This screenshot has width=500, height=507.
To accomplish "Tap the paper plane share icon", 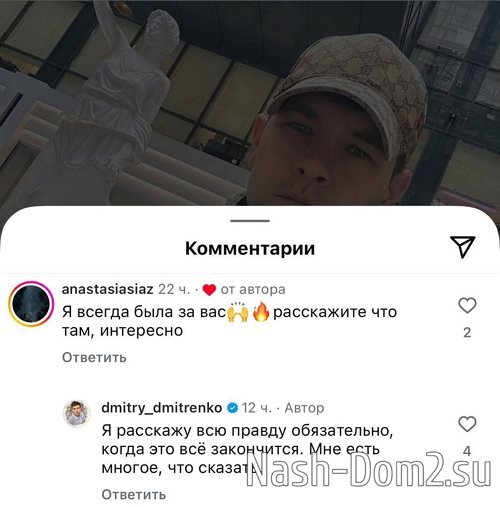I will tap(463, 247).
